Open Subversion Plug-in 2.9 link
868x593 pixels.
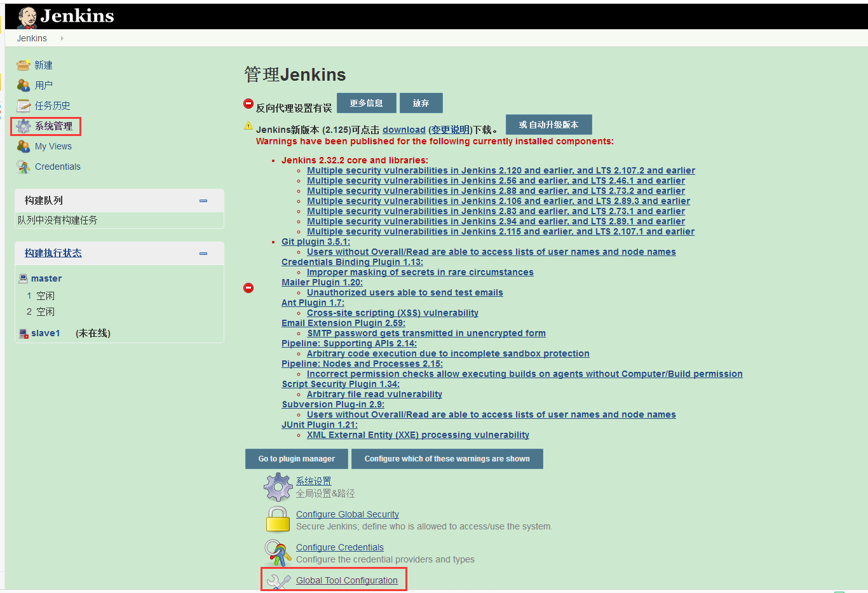333,404
